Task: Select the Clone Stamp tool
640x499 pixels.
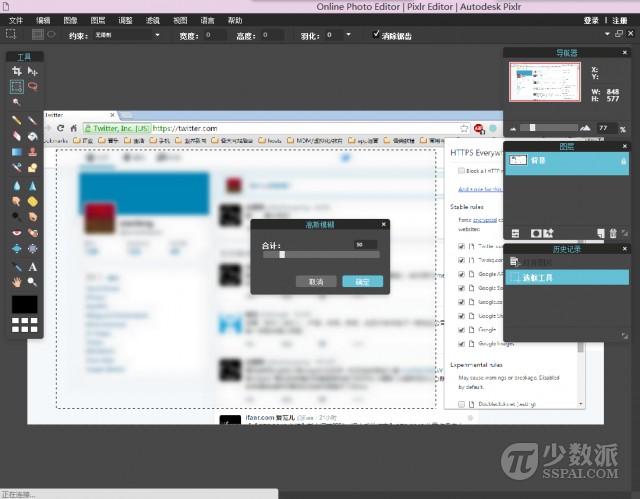Action: (32, 152)
